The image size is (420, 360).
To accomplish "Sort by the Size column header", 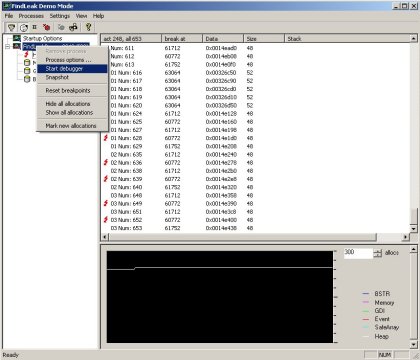I will (264, 39).
